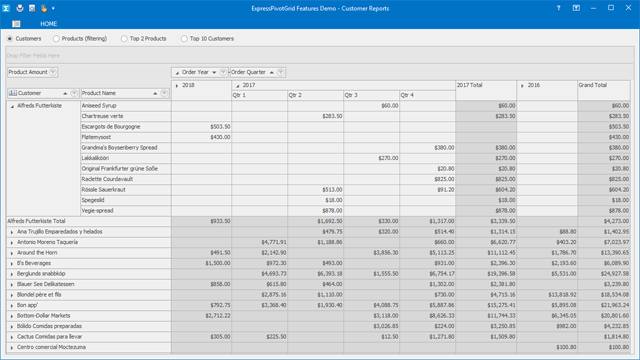Click the Grand Total column header
The image size is (640, 360).
coord(604,90)
